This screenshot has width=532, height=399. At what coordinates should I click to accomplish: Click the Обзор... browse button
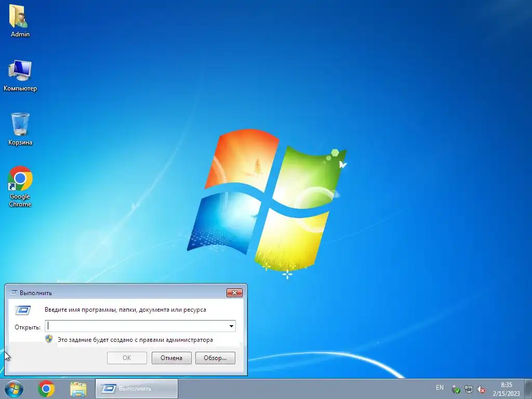click(215, 358)
